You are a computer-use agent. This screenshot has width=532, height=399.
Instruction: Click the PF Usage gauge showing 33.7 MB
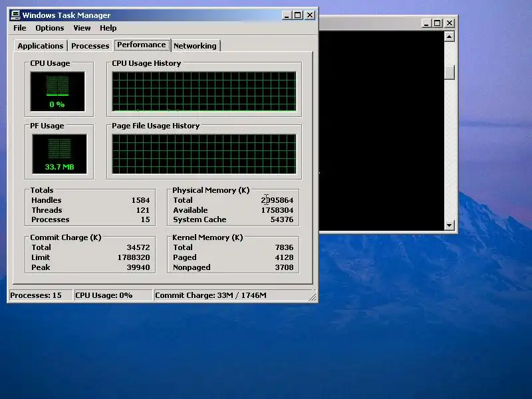coord(59,154)
